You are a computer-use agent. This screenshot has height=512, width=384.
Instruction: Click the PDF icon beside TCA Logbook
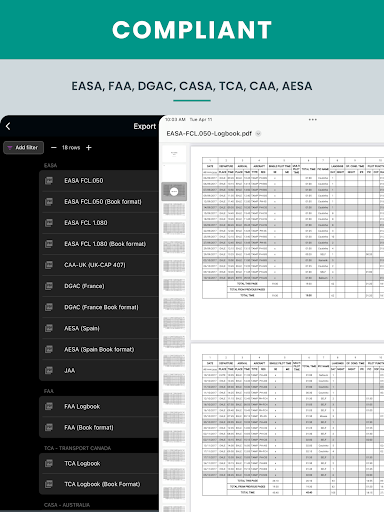49,463
